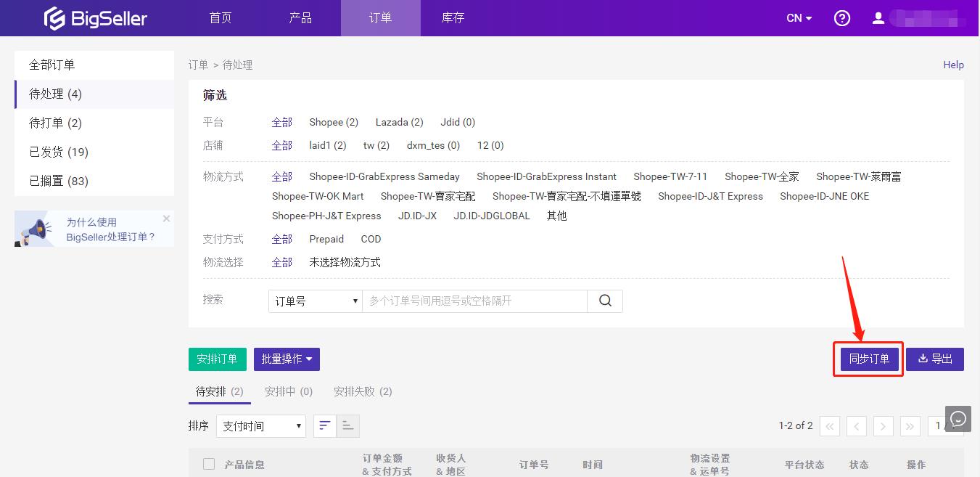Expand the 订单号 search type dropdown
The width and height of the screenshot is (980, 477).
(316, 301)
